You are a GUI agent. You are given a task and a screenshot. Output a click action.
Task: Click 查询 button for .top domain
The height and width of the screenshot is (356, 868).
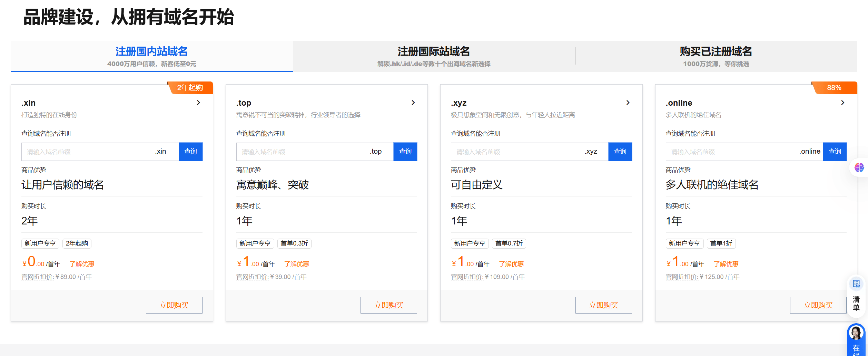(x=405, y=152)
